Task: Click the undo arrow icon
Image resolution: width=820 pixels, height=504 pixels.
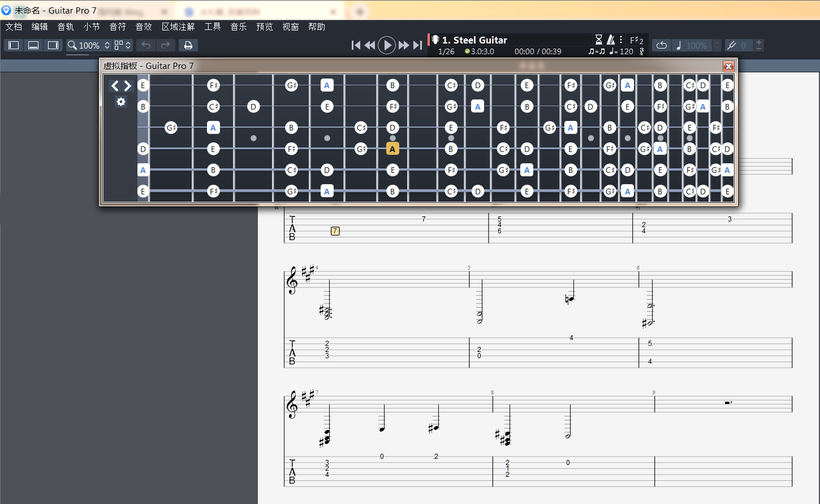Action: point(146,45)
